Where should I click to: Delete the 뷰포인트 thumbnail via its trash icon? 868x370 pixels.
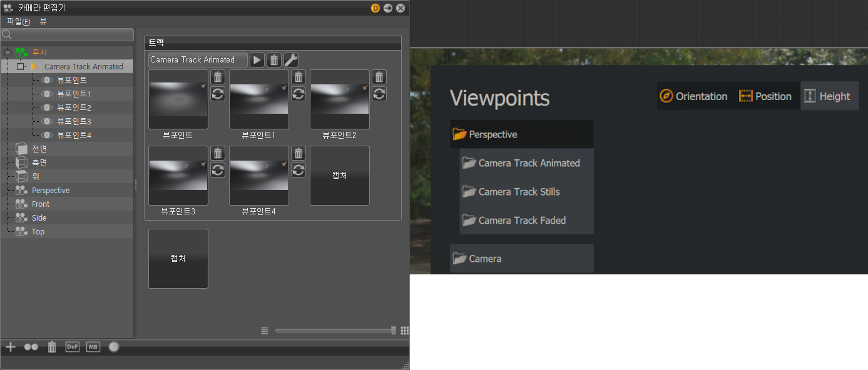[x=217, y=77]
